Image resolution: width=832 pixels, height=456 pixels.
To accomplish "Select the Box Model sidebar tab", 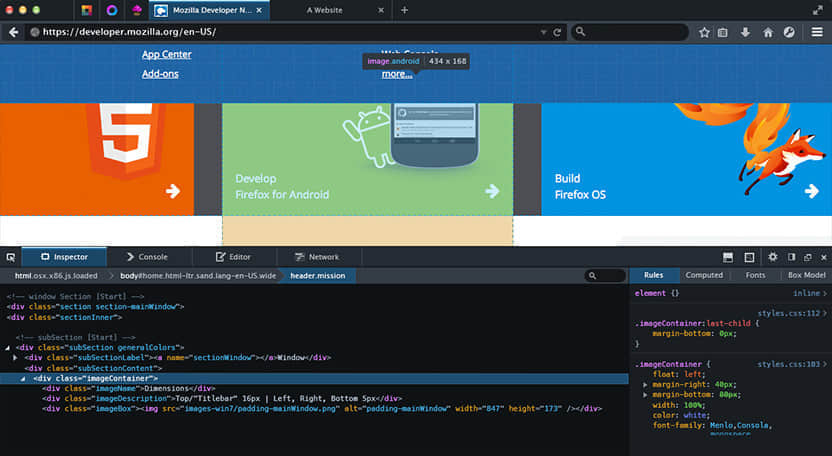I will pyautogui.click(x=806, y=275).
